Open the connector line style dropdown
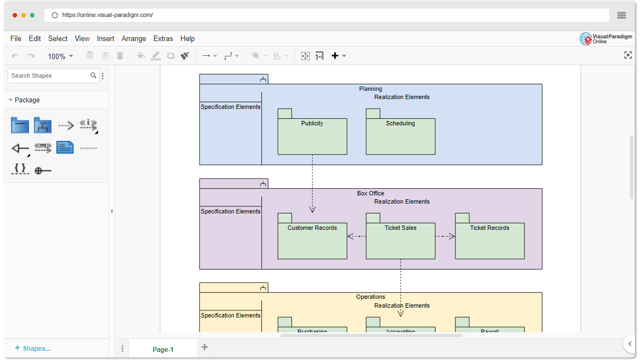Image resolution: width=641 pixels, height=364 pixels. [x=232, y=55]
